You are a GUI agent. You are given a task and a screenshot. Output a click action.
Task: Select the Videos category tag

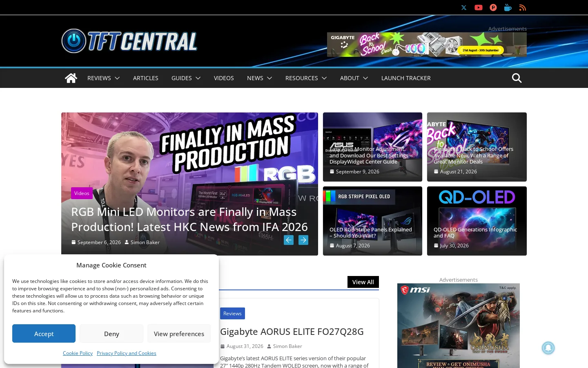pos(82,193)
